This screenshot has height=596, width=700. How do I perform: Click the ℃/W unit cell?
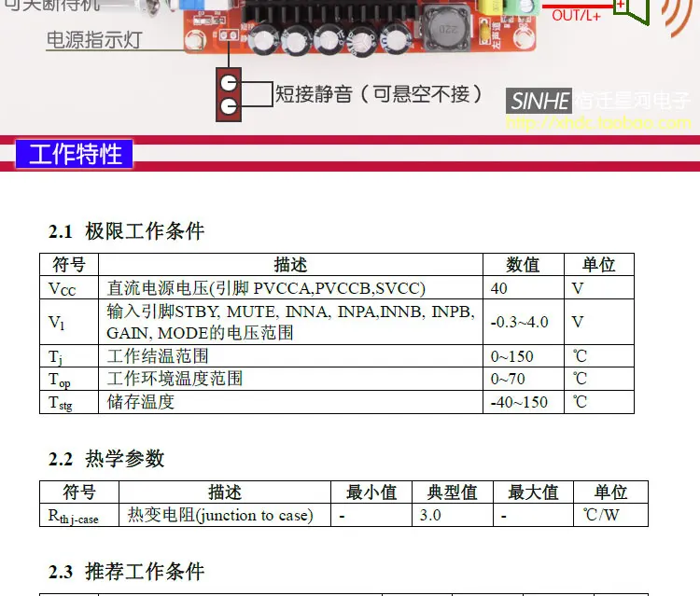pos(610,515)
